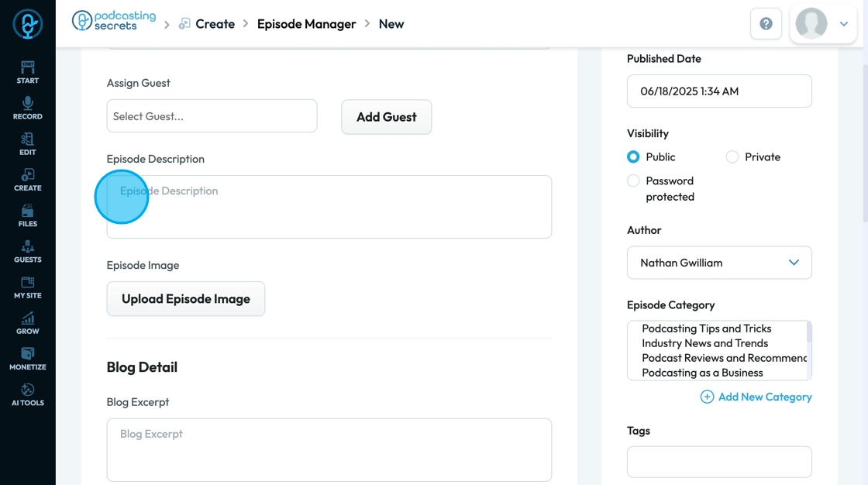
Task: Click the Upload Episode Image button
Action: tap(186, 299)
